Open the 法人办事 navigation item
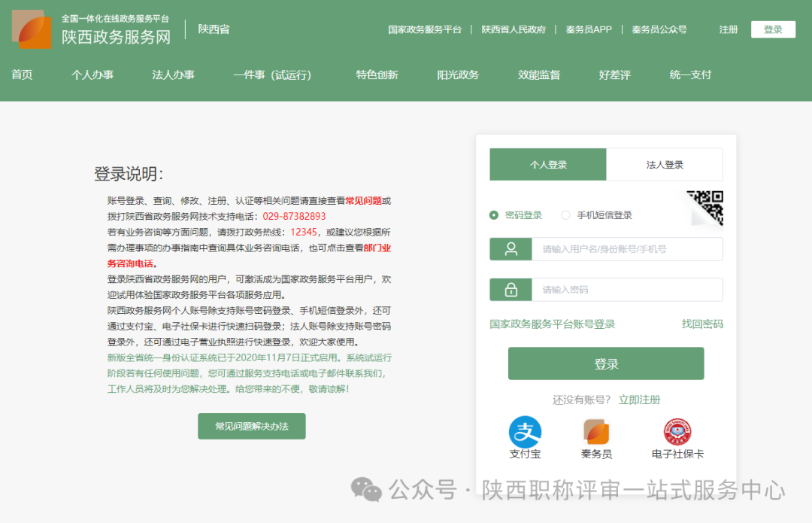 pyautogui.click(x=173, y=74)
